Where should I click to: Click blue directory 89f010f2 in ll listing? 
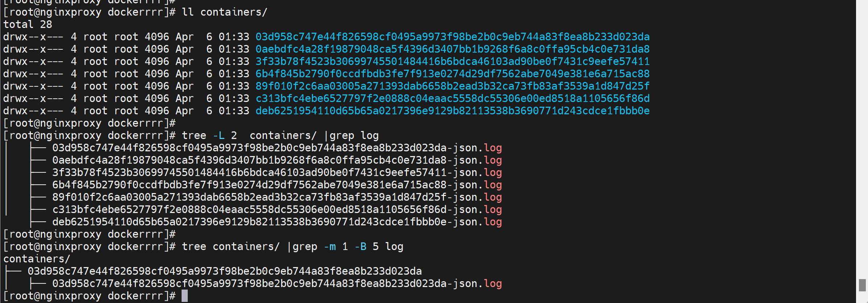[452, 86]
